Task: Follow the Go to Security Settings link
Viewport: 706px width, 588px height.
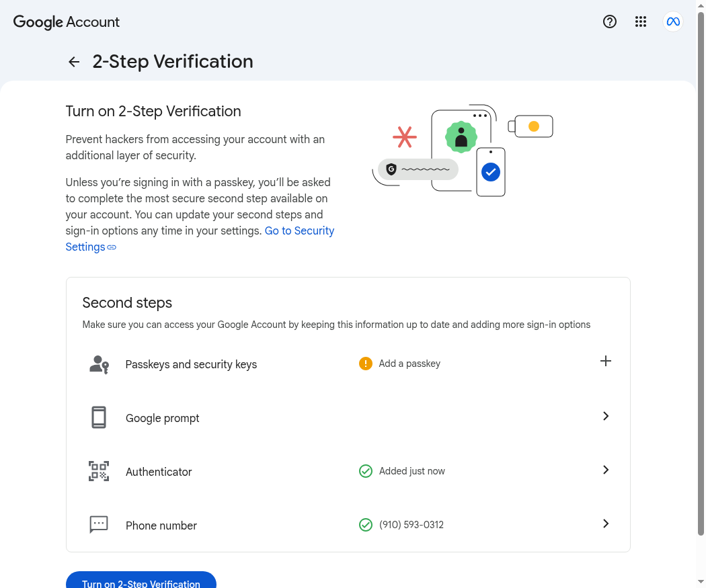Action: (200, 239)
